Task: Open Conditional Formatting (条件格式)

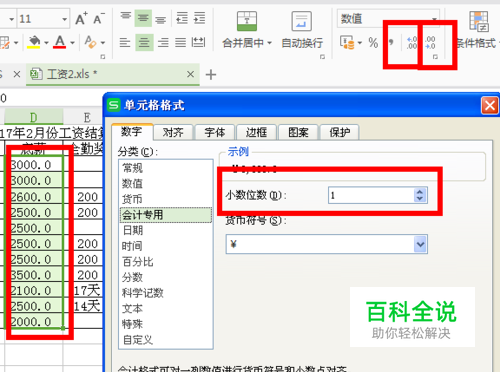Action: (x=479, y=29)
